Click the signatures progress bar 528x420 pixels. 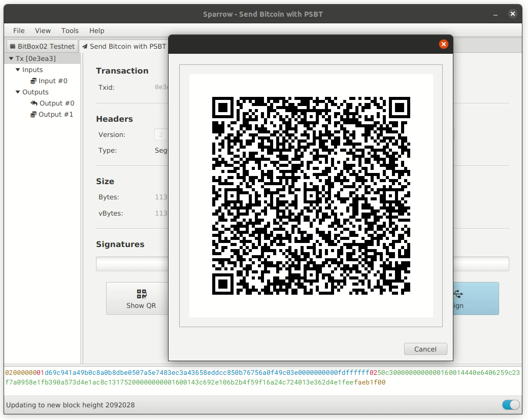coord(303,264)
